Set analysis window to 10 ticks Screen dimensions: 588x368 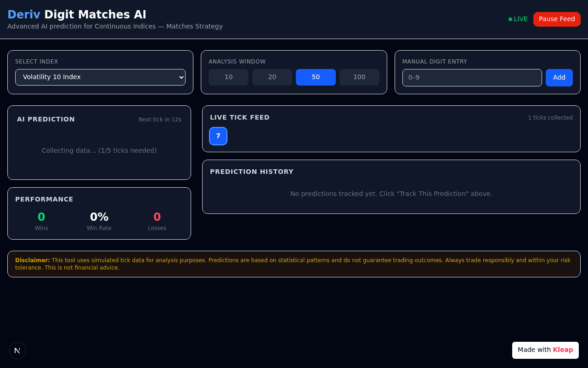[x=228, y=77]
